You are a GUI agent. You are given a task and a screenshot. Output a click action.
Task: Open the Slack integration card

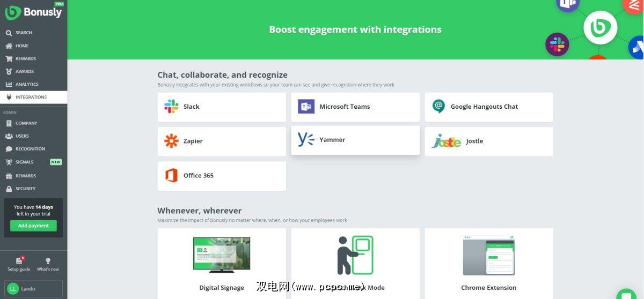222,107
